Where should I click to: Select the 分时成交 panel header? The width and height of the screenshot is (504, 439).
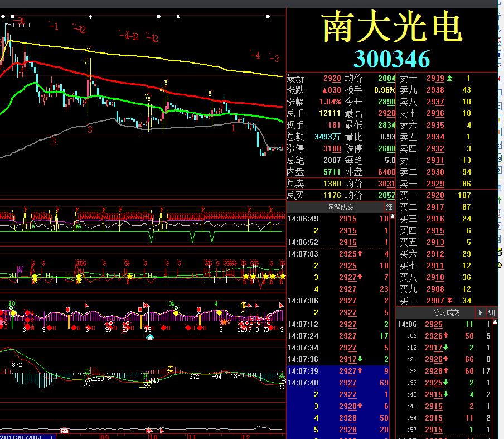(x=446, y=312)
